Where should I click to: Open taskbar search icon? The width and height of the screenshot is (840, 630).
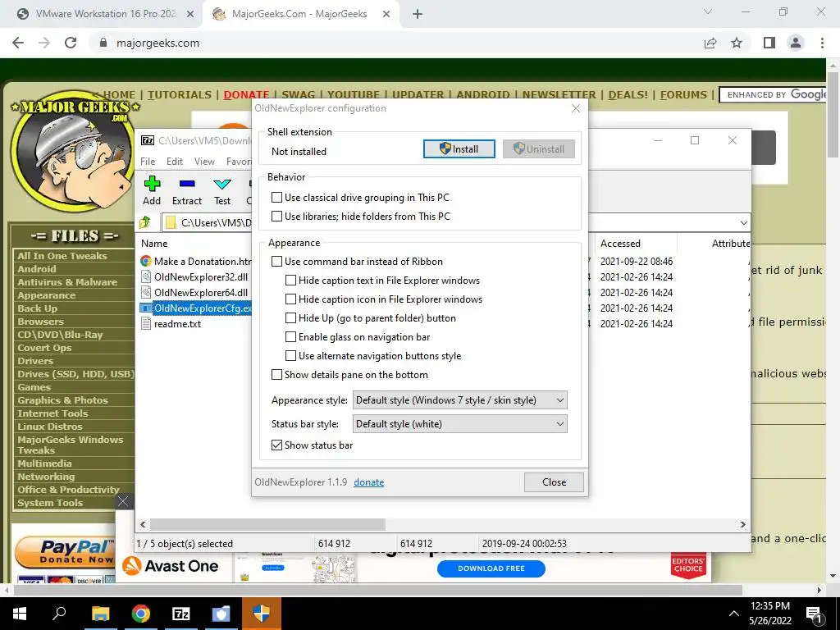point(59,614)
